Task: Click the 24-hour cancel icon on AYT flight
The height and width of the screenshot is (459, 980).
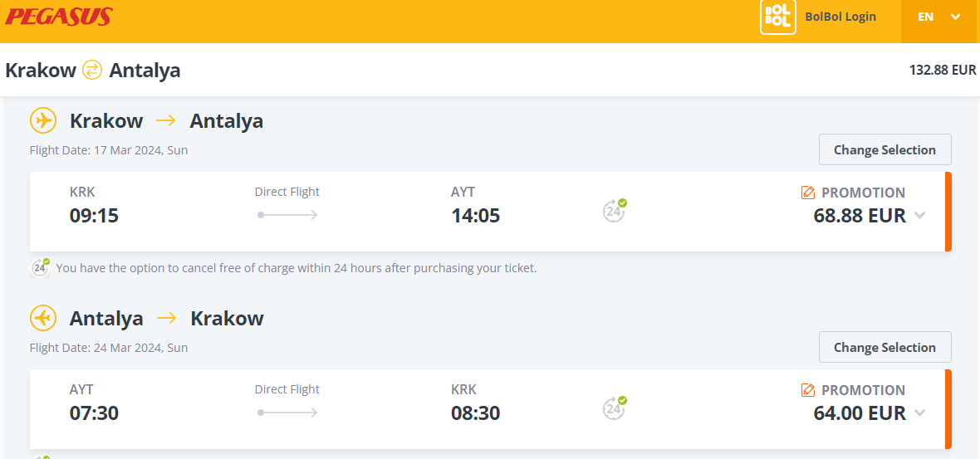Action: 615,408
